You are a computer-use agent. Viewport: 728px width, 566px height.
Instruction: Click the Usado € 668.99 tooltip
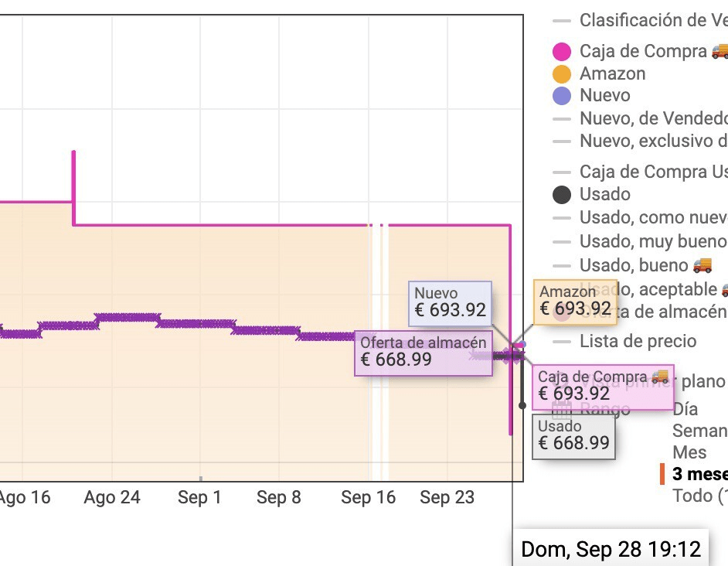(574, 435)
